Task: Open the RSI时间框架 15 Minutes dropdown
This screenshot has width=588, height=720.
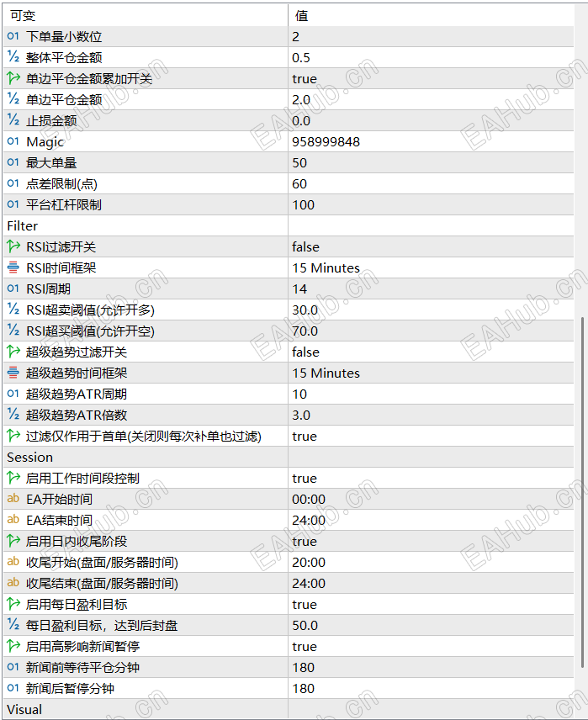Action: [431, 267]
